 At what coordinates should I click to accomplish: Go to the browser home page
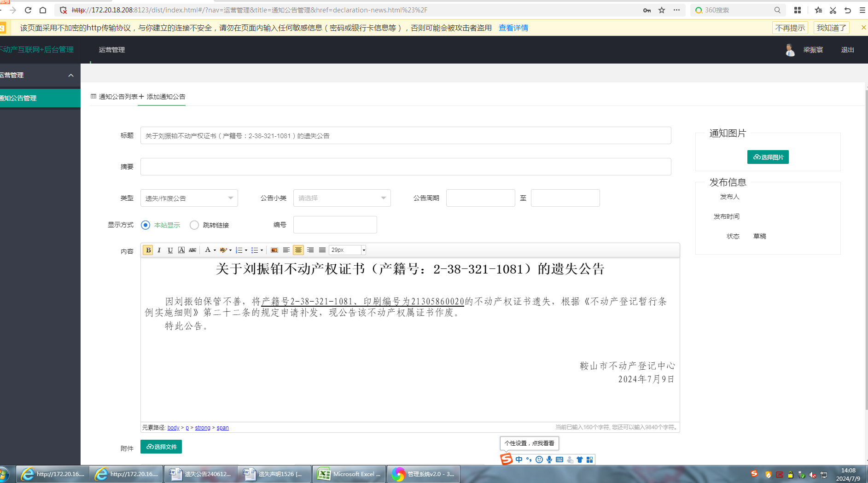coord(43,10)
